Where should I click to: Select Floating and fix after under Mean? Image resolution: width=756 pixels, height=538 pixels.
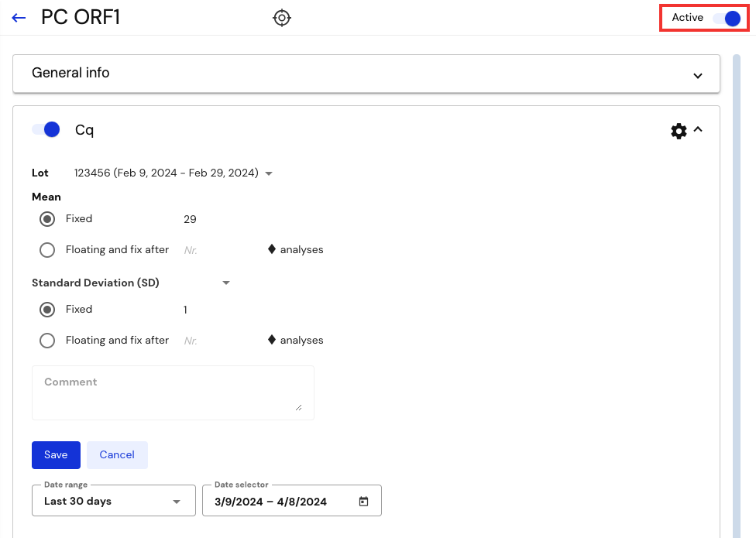(47, 250)
